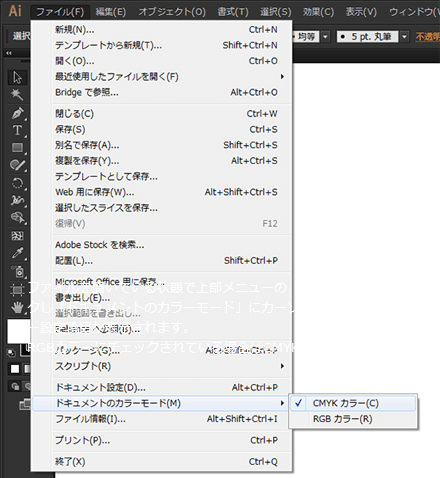Expand 最近使用したファイルを開く(F) submenu
Image resolution: width=440 pixels, height=478 pixels.
point(162,77)
